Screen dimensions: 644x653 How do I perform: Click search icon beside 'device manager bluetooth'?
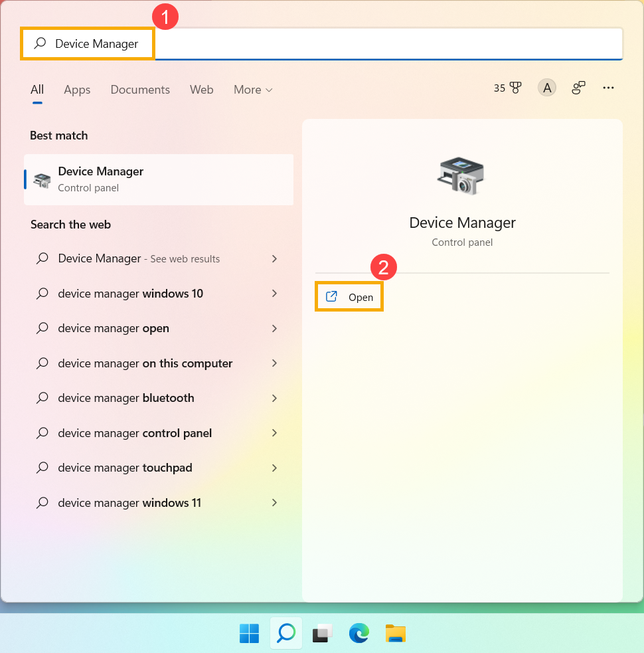pos(42,398)
